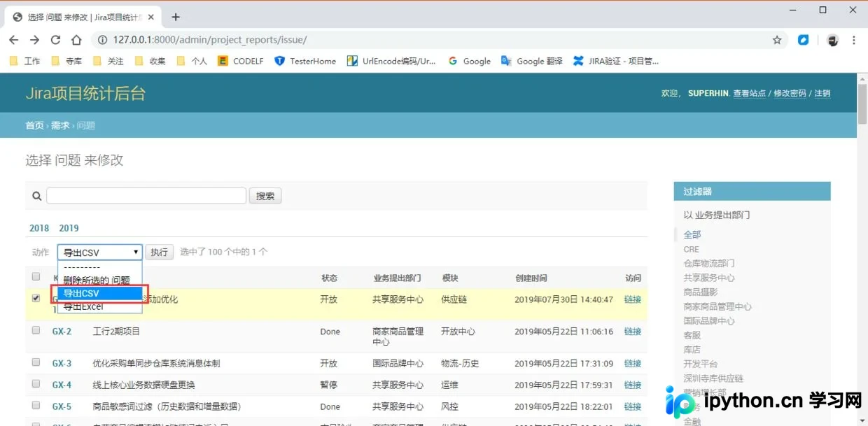868x426 pixels.
Task: Check the GX-3 row checkbox
Action: pos(36,362)
